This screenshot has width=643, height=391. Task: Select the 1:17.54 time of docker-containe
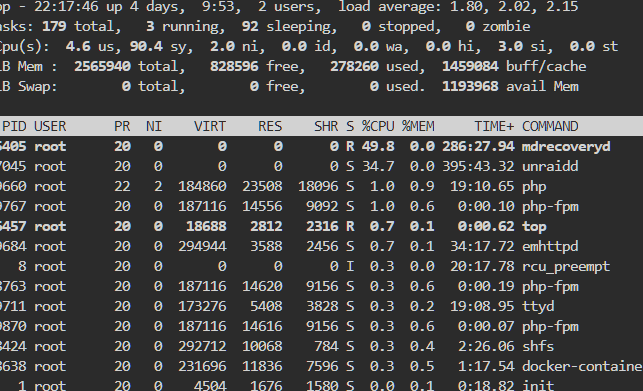coord(486,366)
